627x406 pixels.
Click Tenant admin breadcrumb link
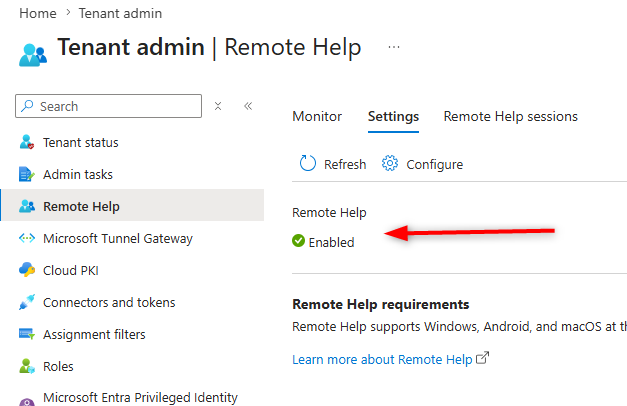point(120,13)
